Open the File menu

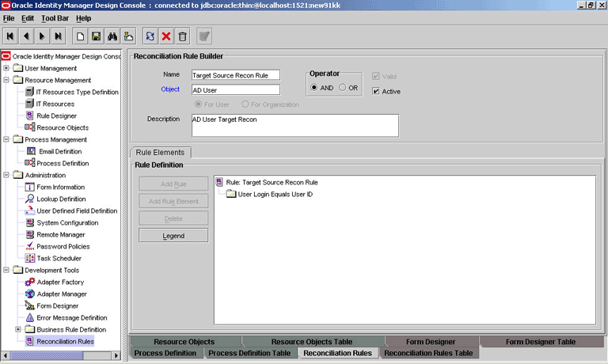9,18
